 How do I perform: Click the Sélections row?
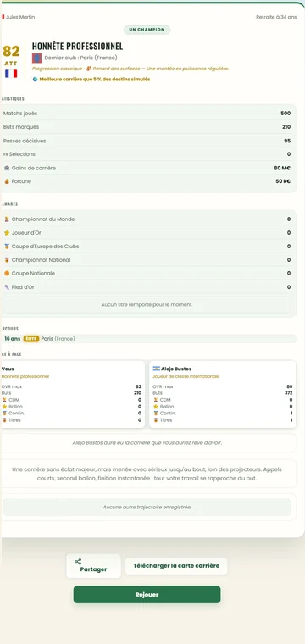click(147, 154)
